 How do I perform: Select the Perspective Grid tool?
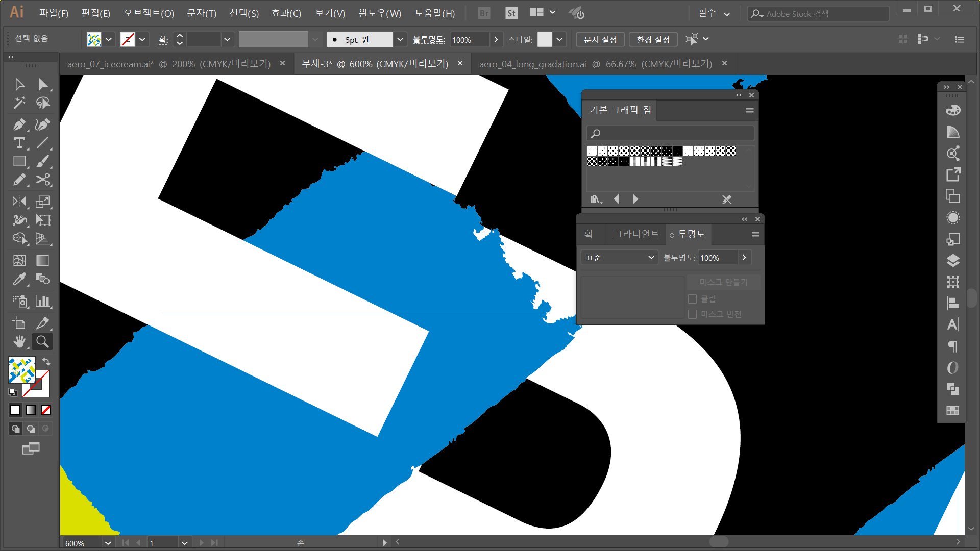coord(43,239)
